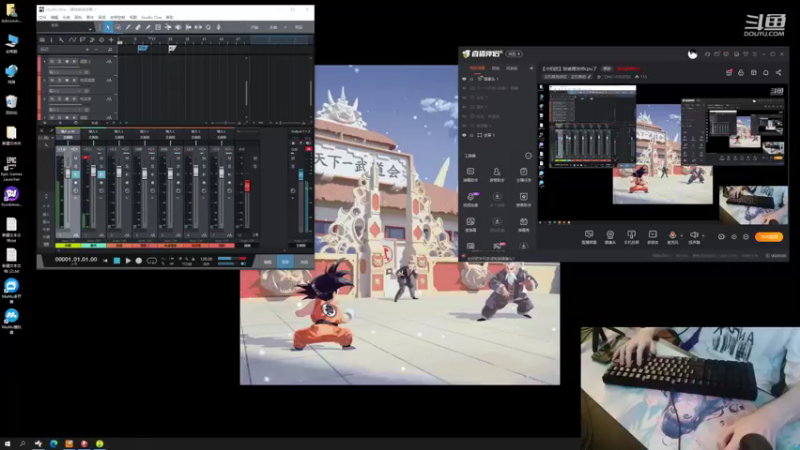800x450 pixels.
Task: Click the Edit view button in Studio One
Action: 267,262
